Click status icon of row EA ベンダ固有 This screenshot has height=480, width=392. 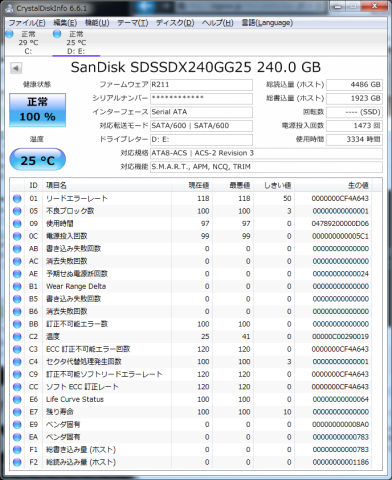click(17, 437)
